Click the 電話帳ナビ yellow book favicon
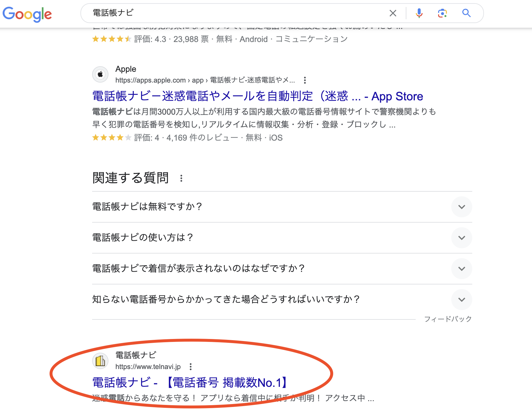The width and height of the screenshot is (532, 416). pos(100,361)
